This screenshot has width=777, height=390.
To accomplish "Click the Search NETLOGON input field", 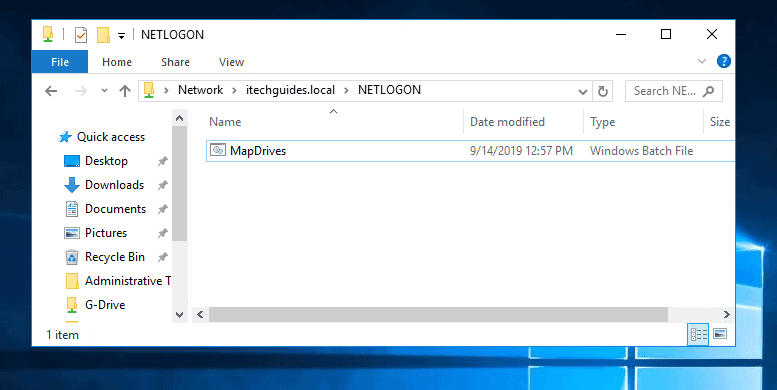I will tap(673, 91).
